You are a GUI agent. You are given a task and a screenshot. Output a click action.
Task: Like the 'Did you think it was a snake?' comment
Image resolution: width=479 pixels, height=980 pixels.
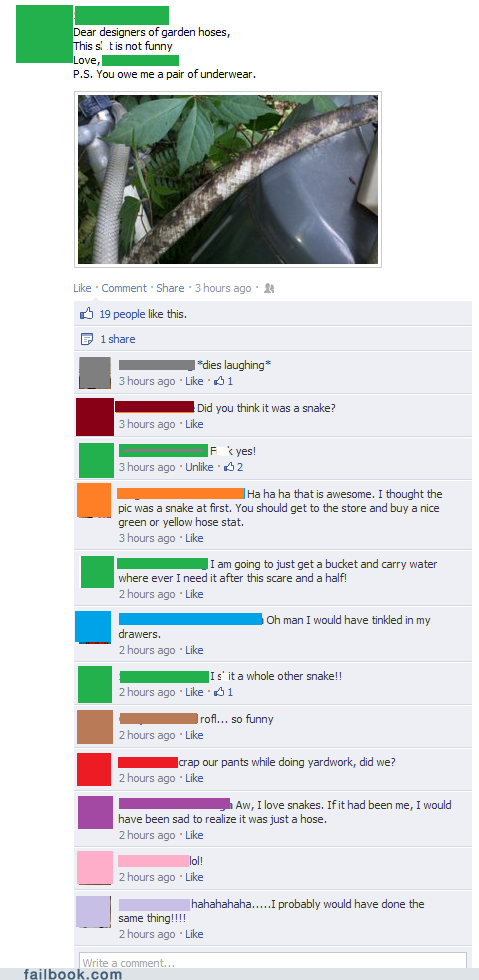194,424
